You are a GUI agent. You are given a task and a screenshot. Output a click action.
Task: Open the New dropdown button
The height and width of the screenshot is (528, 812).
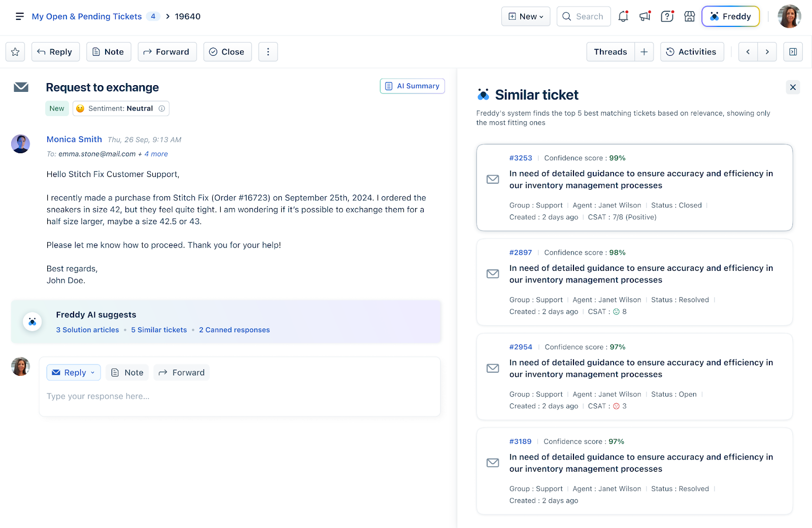(x=526, y=16)
